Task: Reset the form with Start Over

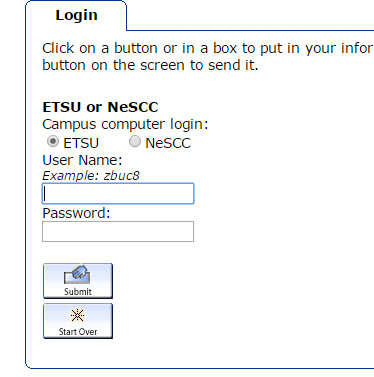Action: pyautogui.click(x=78, y=321)
